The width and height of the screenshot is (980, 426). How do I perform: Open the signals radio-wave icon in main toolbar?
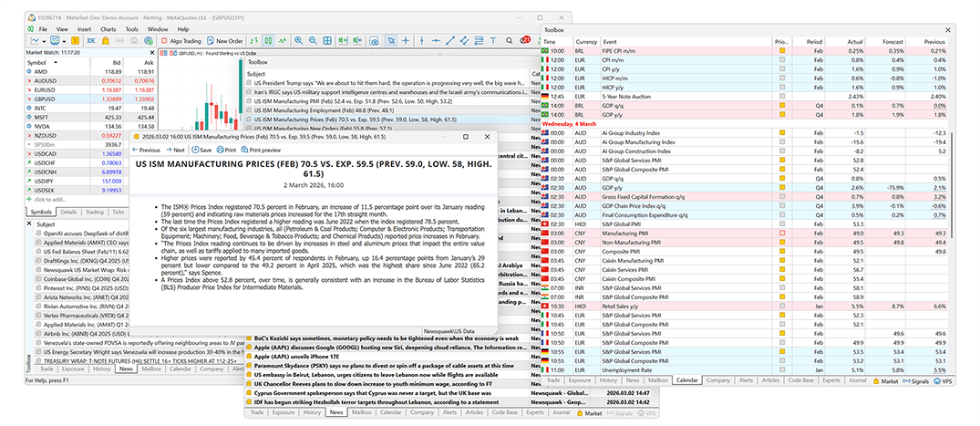119,41
